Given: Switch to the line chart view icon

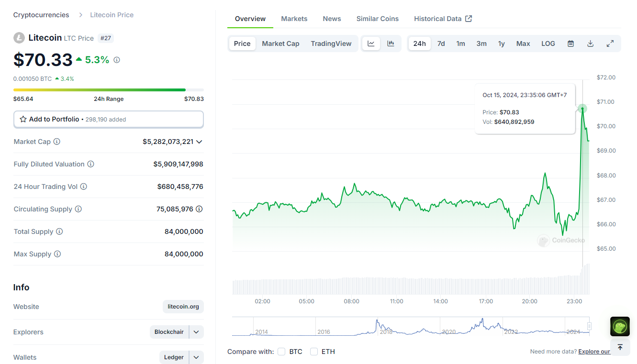Looking at the screenshot, I should point(371,44).
